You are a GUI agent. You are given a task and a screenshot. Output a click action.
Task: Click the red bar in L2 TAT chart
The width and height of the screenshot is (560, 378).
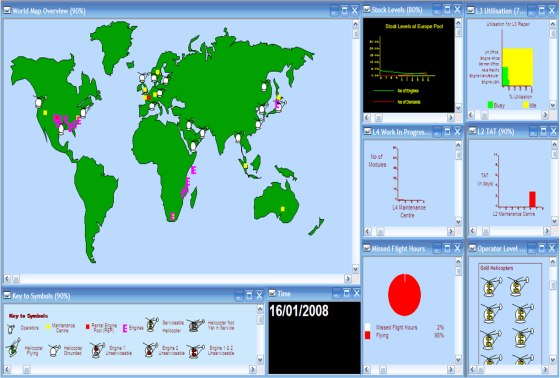pos(532,199)
